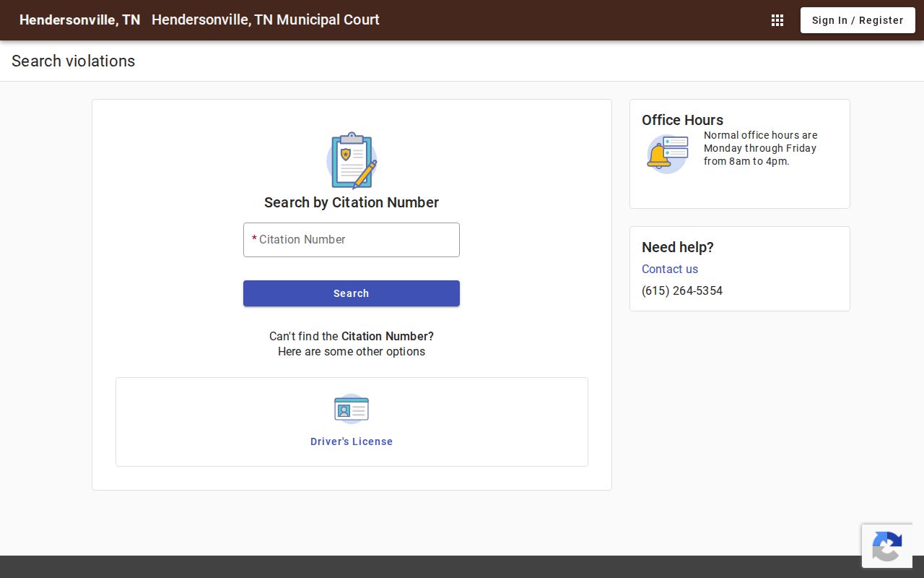Click the Hendersonville, TN header title
This screenshot has height=578, width=924.
(80, 20)
